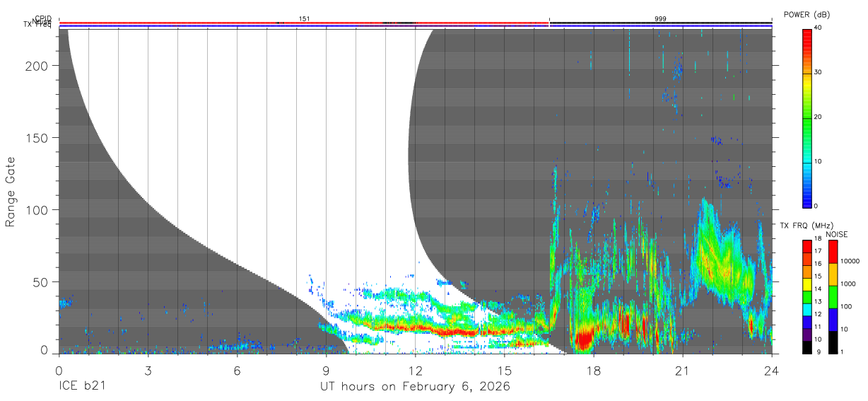This screenshot has width=868, height=401.
Task: Click the 13 label on TX FRQ scale
Action: point(818,303)
